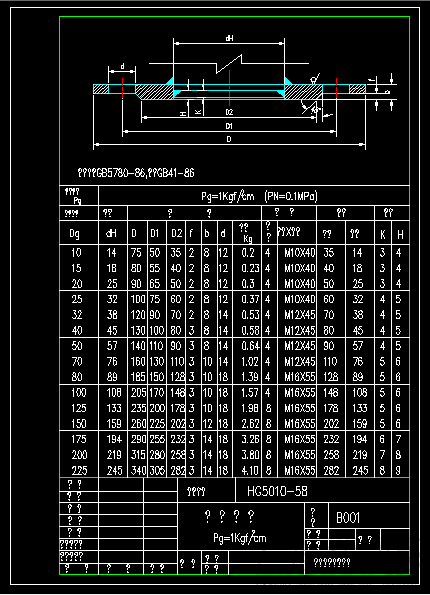Click the Dg value 200 in first column
430x595 pixels.
[x=79, y=455]
